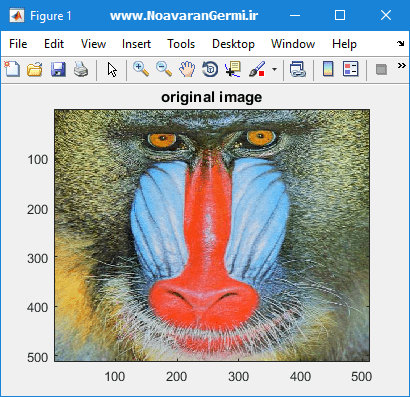Click the 'Figure 1' window title text
Image resolution: width=410 pixels, height=397 pixels.
(51, 16)
